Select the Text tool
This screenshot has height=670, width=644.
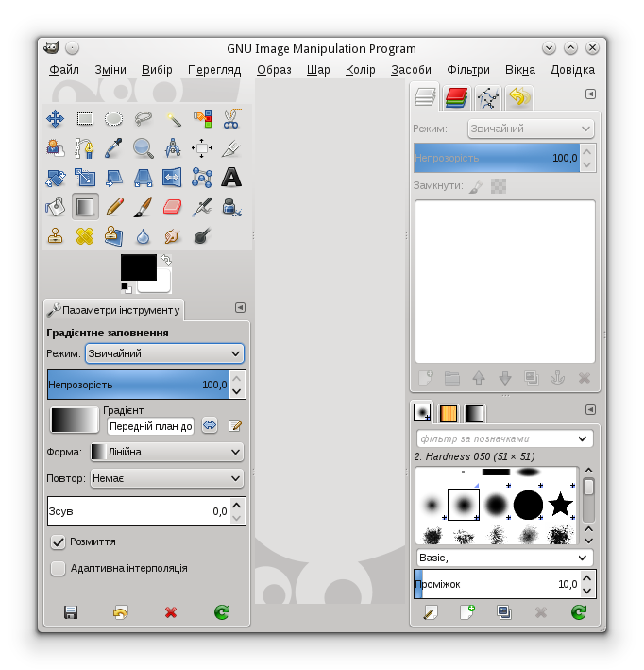231,178
